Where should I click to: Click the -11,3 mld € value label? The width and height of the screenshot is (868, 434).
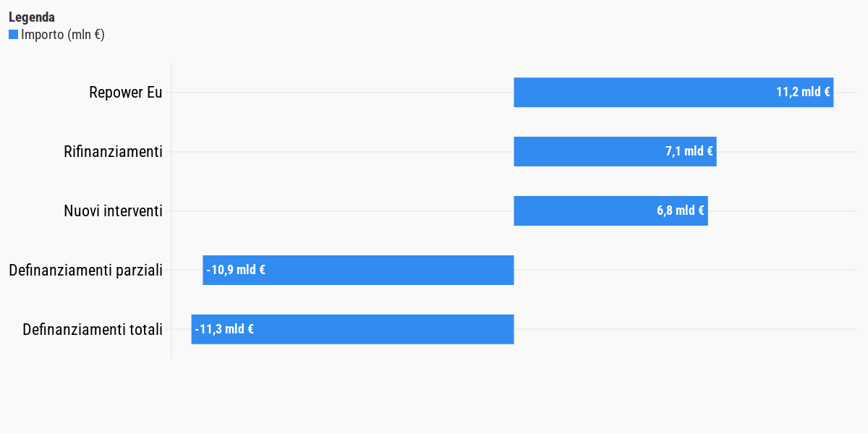point(224,330)
